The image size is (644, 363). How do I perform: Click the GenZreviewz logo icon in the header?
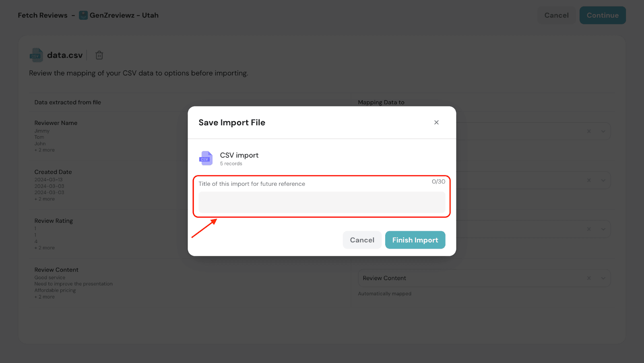[83, 15]
